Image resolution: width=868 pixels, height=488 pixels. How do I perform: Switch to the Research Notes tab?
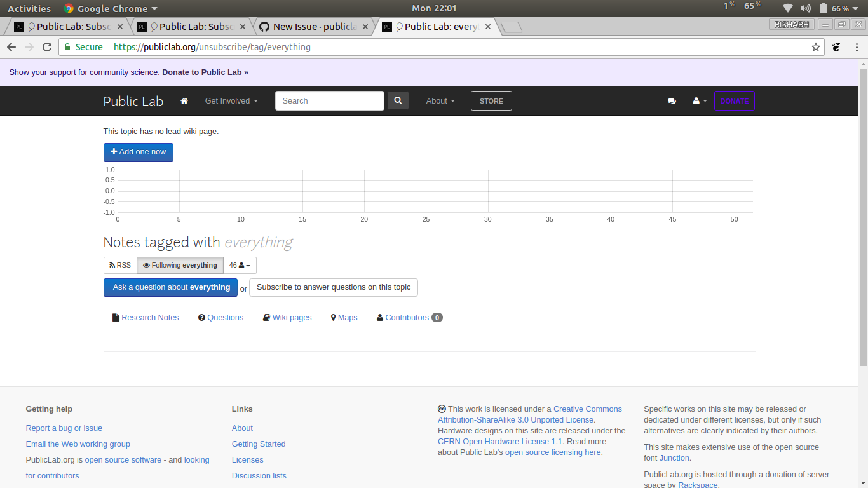pyautogui.click(x=146, y=318)
